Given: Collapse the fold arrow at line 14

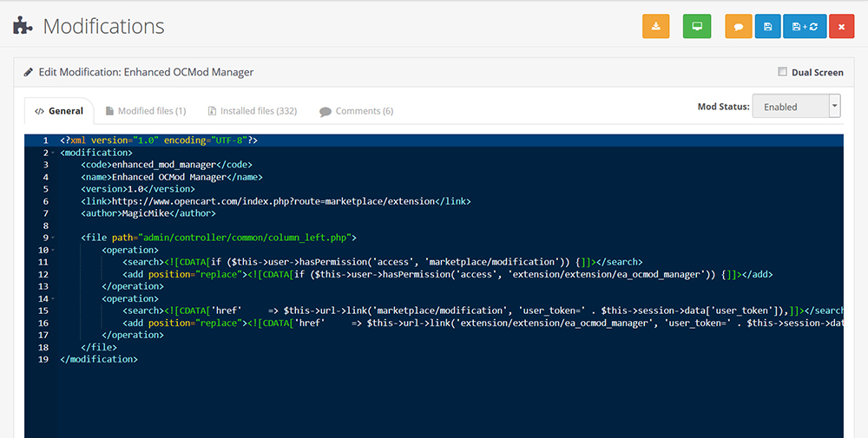Looking at the screenshot, I should pyautogui.click(x=53, y=298).
